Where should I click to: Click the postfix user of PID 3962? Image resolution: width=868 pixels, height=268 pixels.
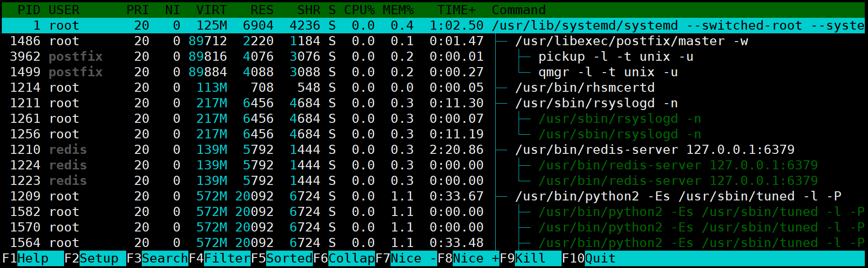click(76, 57)
